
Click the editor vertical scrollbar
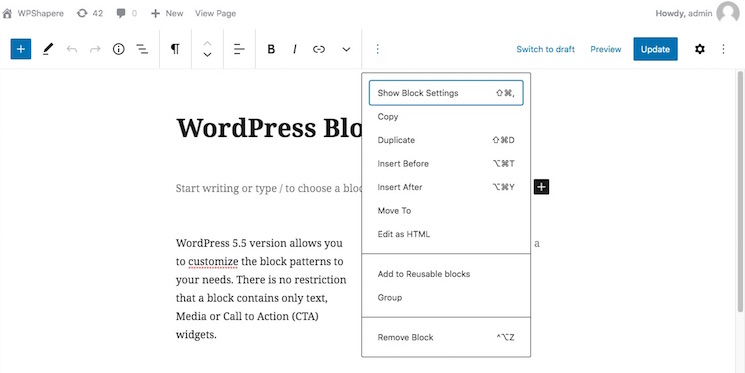point(740,191)
